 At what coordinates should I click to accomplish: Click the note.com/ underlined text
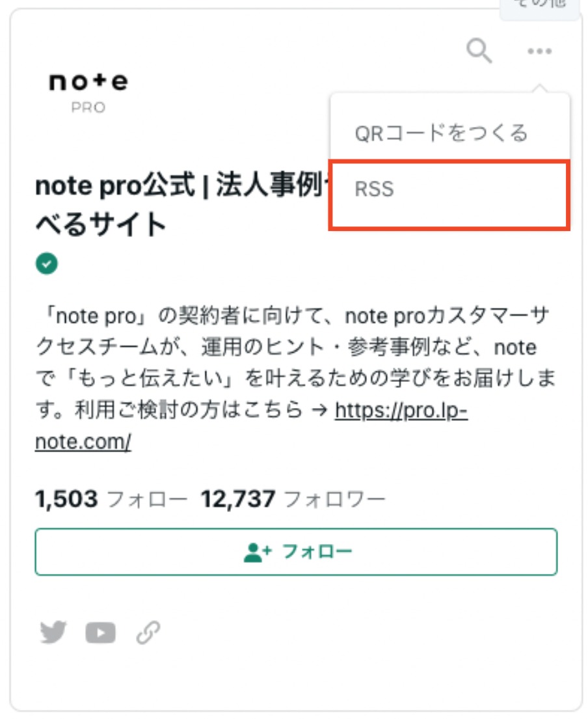click(83, 442)
